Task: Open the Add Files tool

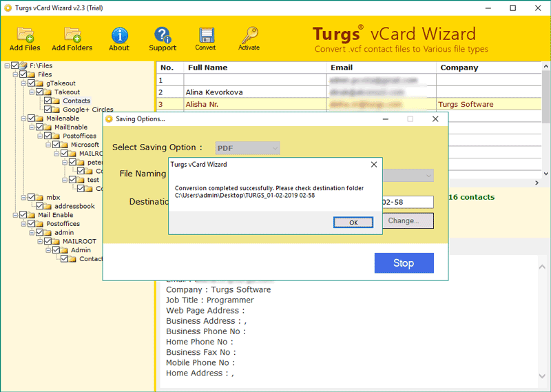Action: coord(25,39)
